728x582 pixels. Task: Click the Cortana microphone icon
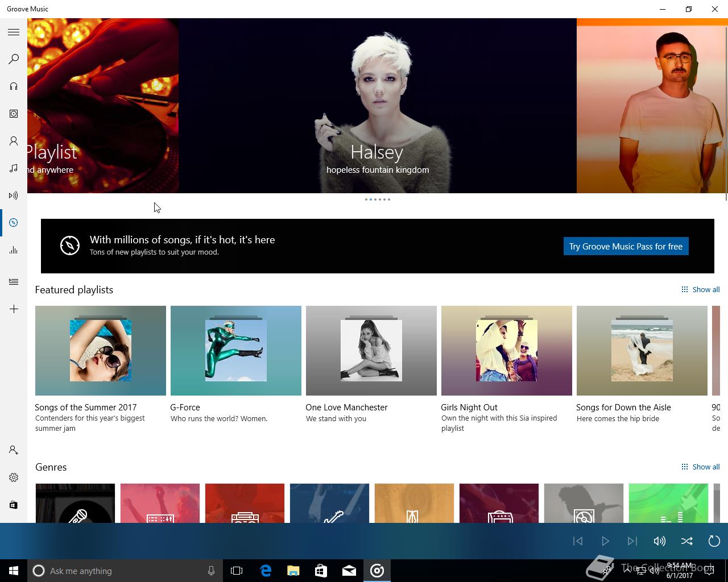211,571
